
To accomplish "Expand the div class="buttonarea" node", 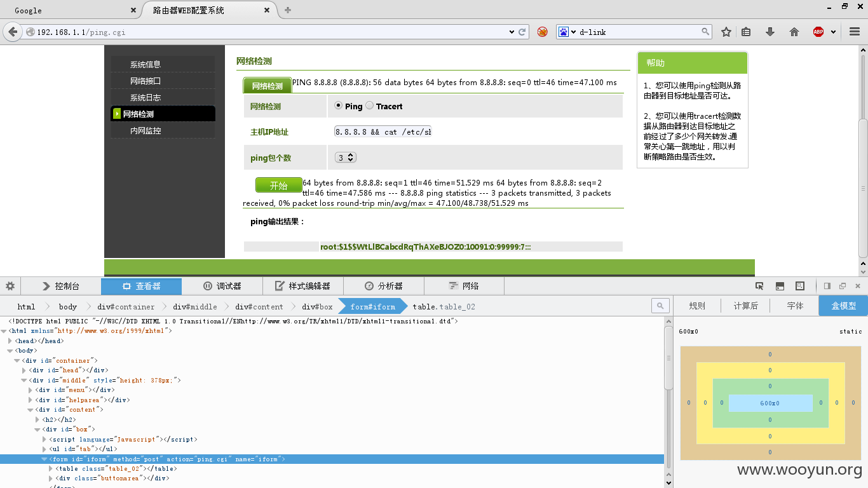I will [51, 478].
